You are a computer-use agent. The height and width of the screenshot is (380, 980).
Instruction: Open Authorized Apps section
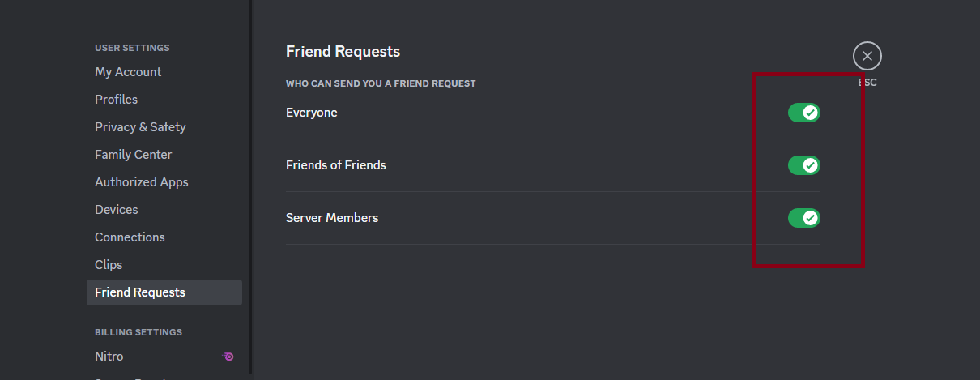pos(141,182)
